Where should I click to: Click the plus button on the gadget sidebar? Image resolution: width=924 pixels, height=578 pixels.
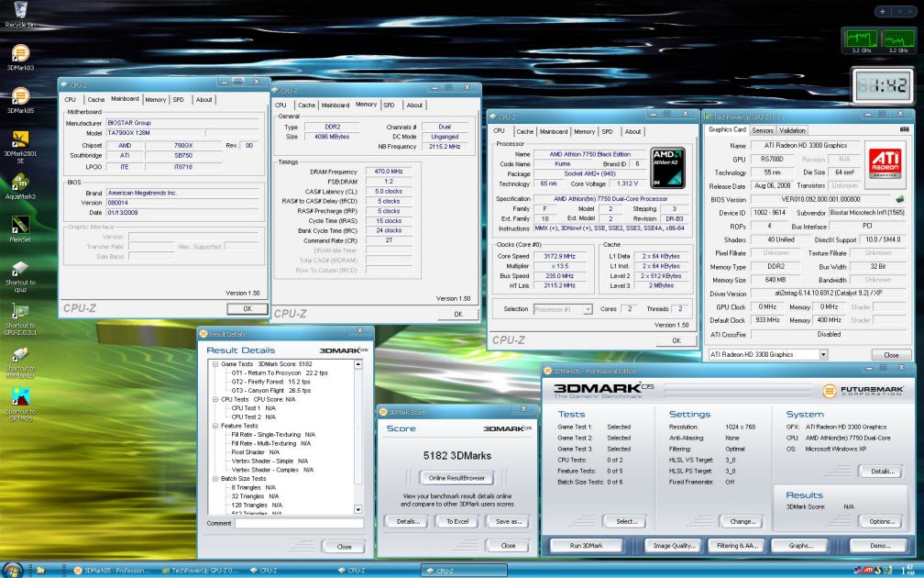point(882,11)
